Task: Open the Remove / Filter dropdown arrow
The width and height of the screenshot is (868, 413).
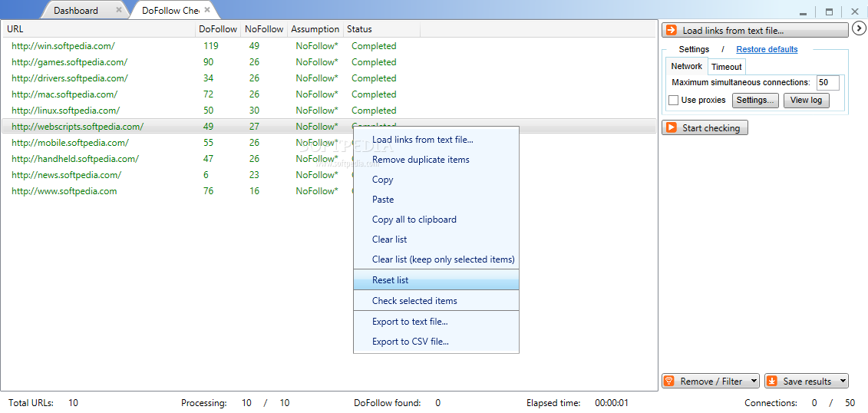Action: pyautogui.click(x=754, y=381)
